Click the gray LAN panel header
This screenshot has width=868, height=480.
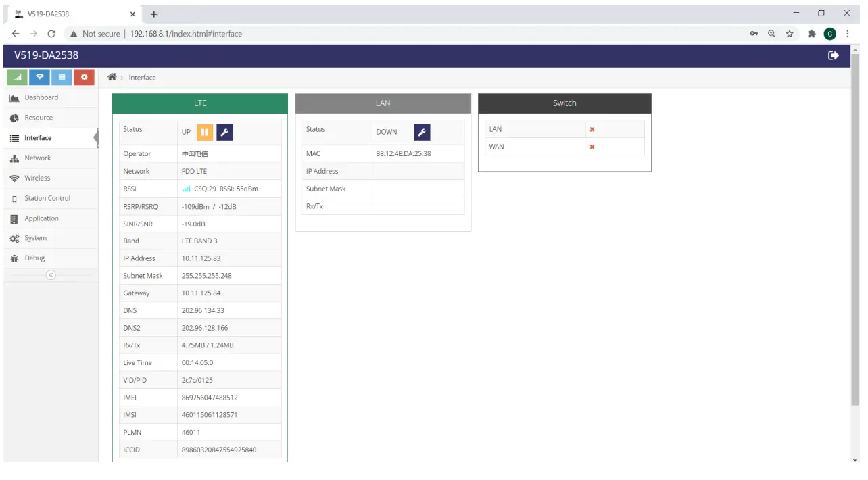point(383,103)
